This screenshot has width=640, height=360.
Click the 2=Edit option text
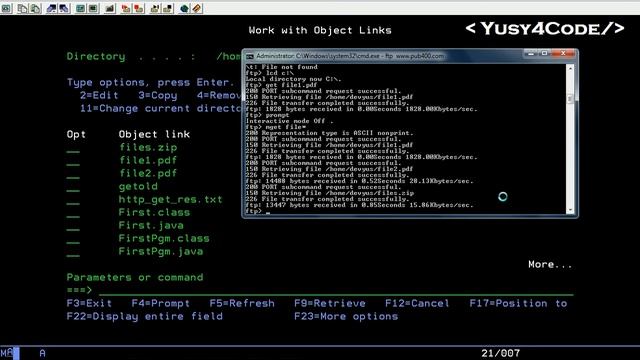point(99,96)
